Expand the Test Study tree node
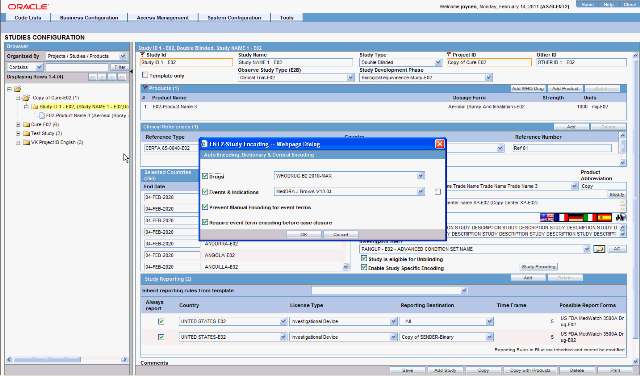This screenshot has width=640, height=376. pos(18,133)
